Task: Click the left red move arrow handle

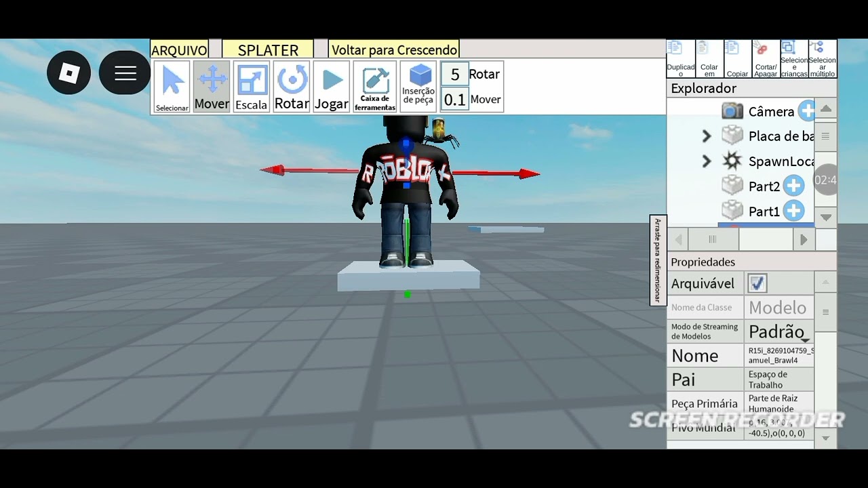Action: coord(273,170)
